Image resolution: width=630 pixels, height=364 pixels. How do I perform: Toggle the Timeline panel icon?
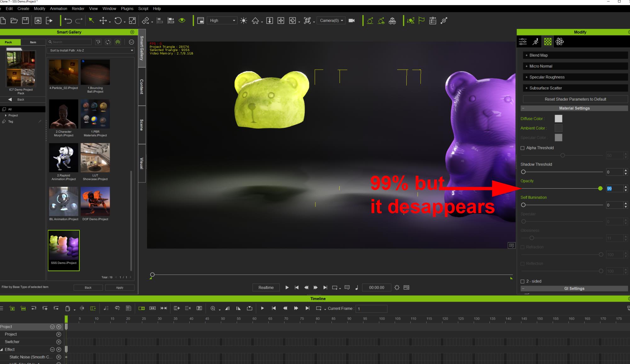click(406, 287)
